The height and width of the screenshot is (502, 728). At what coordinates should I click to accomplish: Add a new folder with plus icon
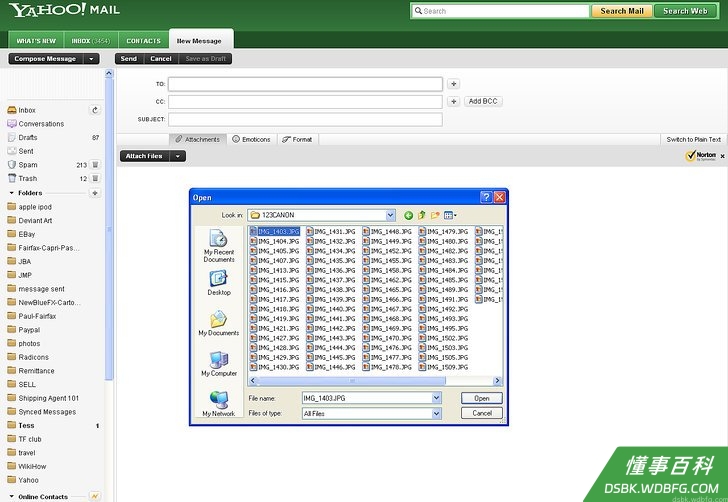pyautogui.click(x=95, y=193)
